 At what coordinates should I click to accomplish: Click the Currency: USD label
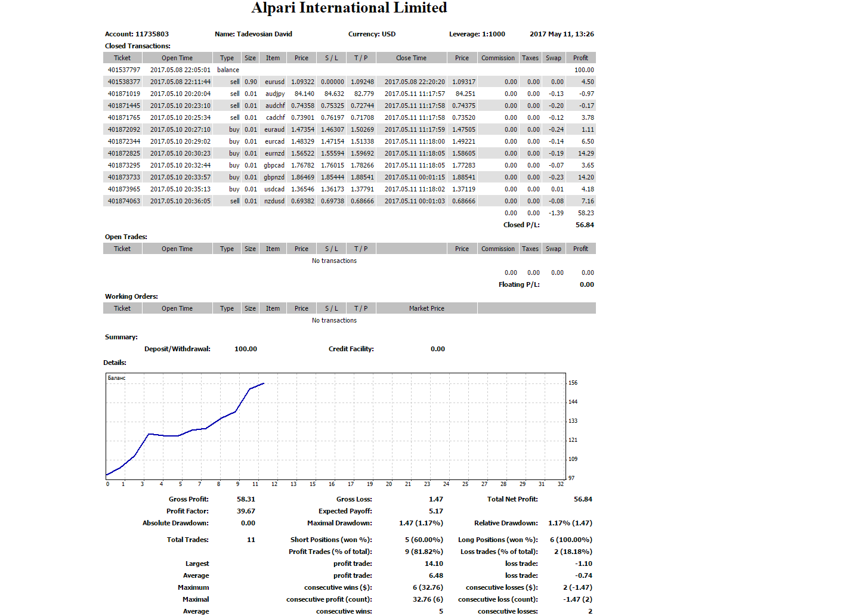tap(372, 34)
